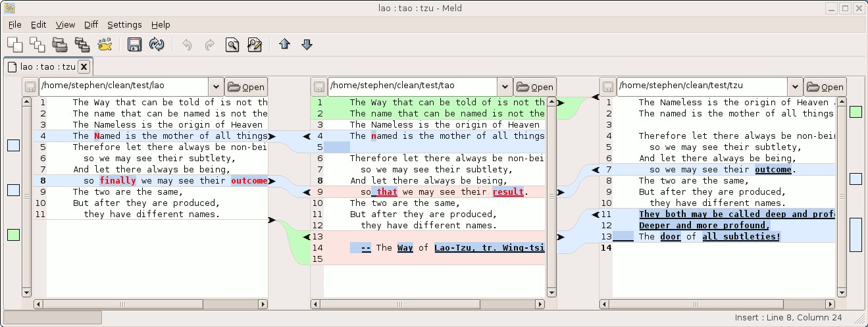This screenshot has width=868, height=327.
Task: Click the save icon beside the lao path
Action: tap(30, 87)
